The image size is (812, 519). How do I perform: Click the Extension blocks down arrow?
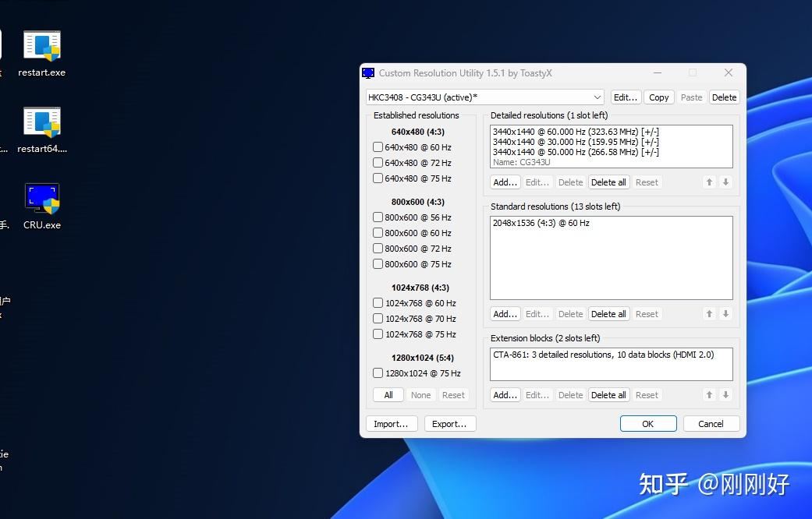(x=725, y=395)
